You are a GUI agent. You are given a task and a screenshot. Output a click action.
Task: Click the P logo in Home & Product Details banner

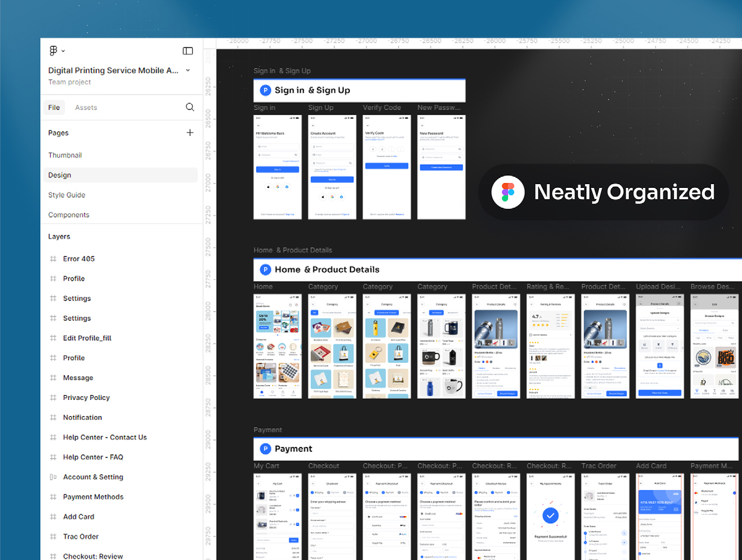pos(265,269)
